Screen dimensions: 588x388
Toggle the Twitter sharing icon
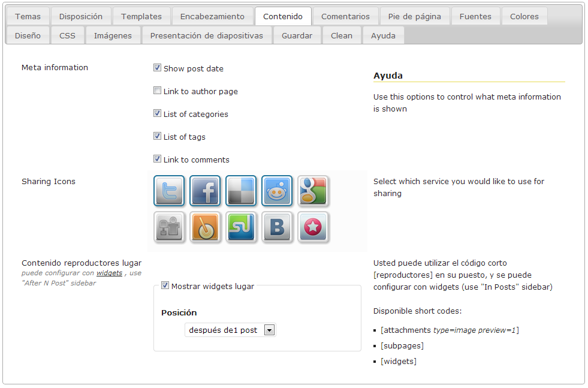pos(169,191)
